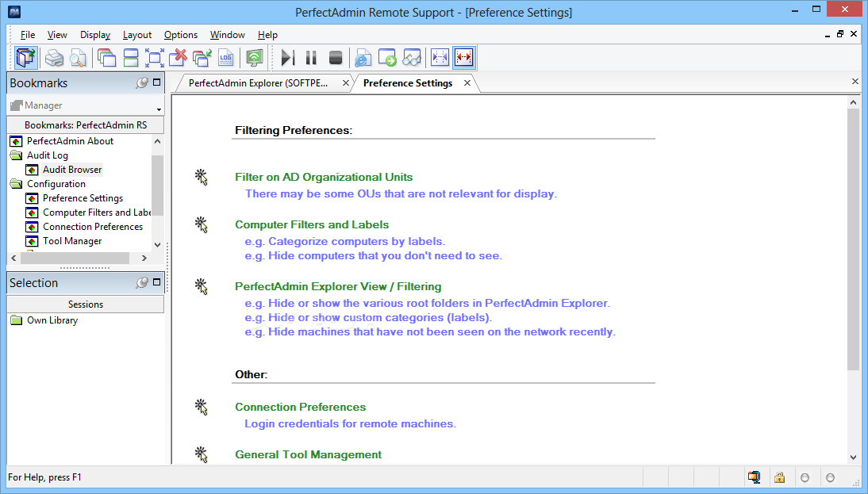Maximize the Bookmarks panel square button
The width and height of the screenshot is (868, 494).
click(x=156, y=82)
